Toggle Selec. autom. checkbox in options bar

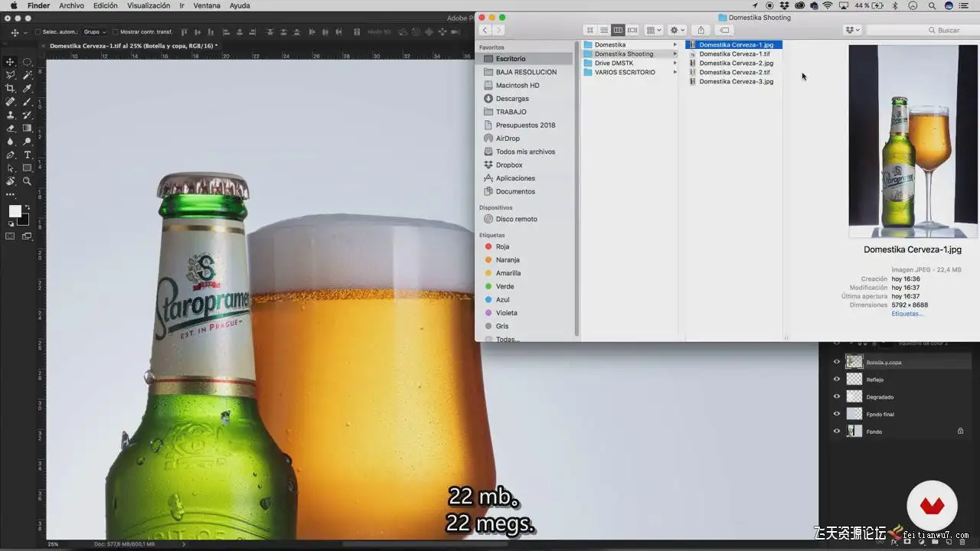coord(38,32)
